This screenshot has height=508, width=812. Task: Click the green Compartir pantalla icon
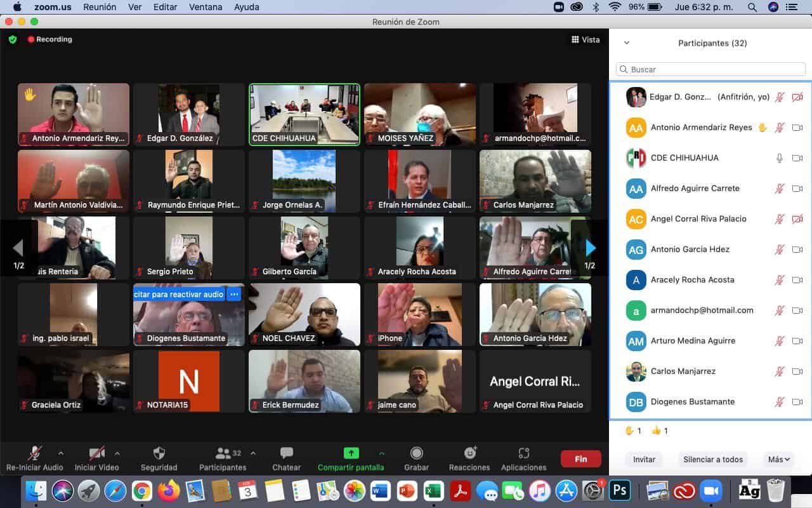[x=351, y=453]
